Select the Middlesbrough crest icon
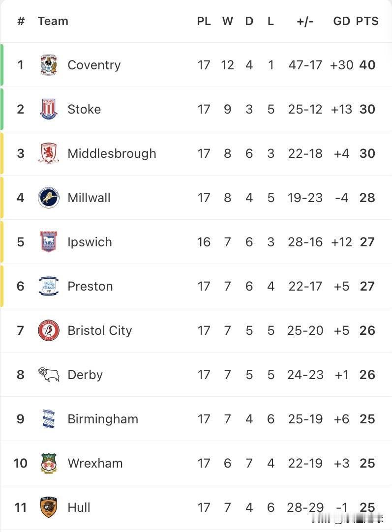 [49, 153]
